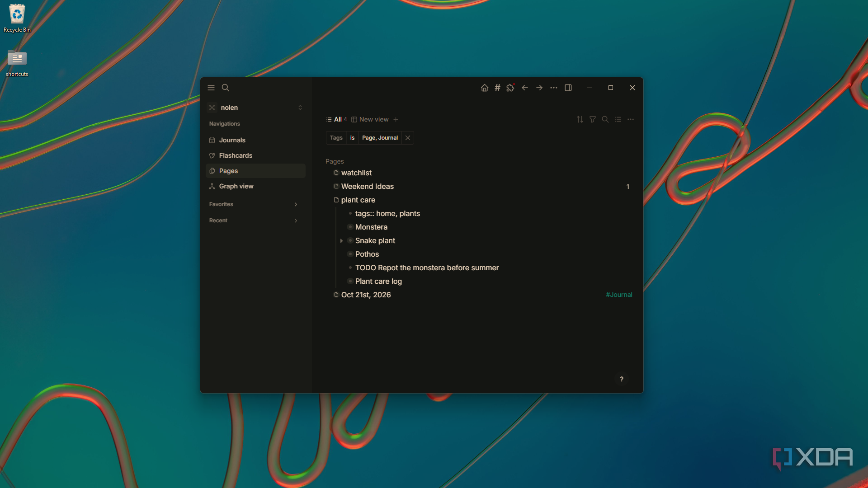This screenshot has height=488, width=868.
Task: Switch to the All view tab
Action: coord(336,119)
